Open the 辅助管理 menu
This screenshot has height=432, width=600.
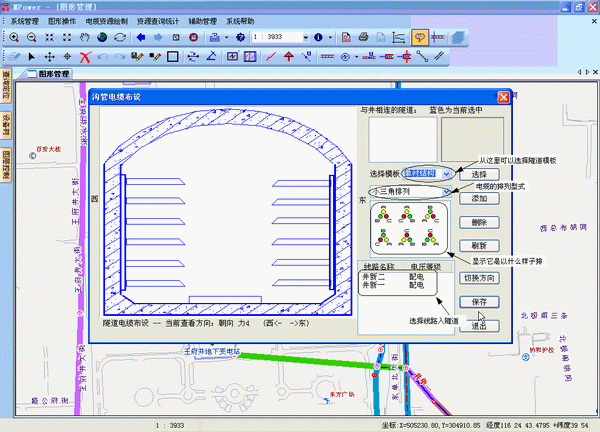202,21
